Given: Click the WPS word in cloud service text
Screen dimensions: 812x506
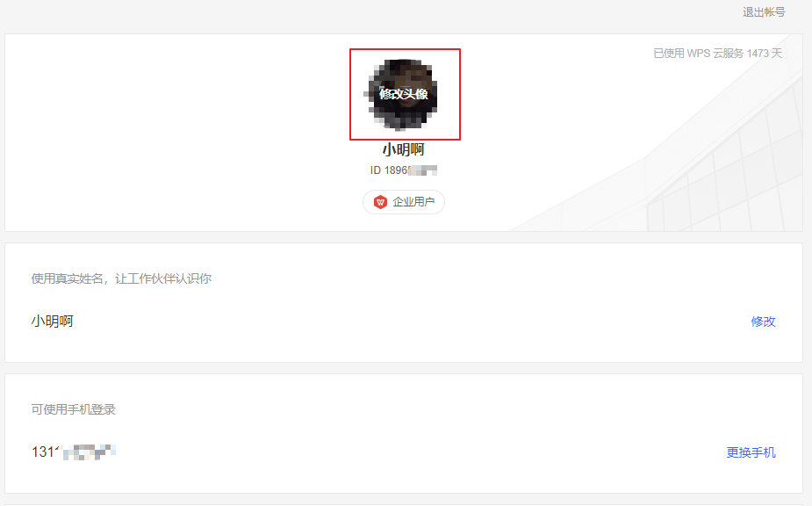Looking at the screenshot, I should coord(699,54).
